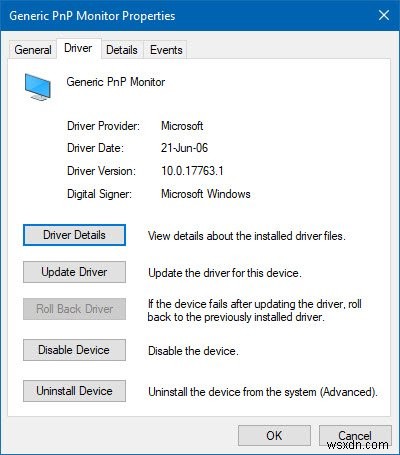400x455 pixels.
Task: Go to the Events tab
Action: click(166, 50)
